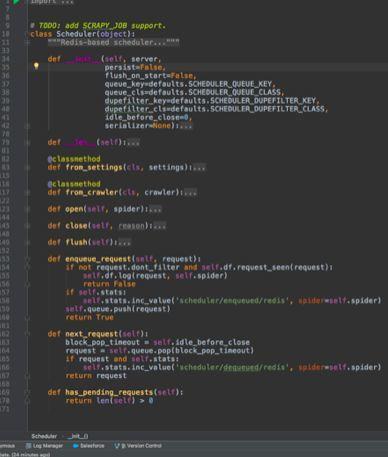Unfold the open(self, spider) method
The width and height of the screenshot is (388, 457).
(155, 209)
